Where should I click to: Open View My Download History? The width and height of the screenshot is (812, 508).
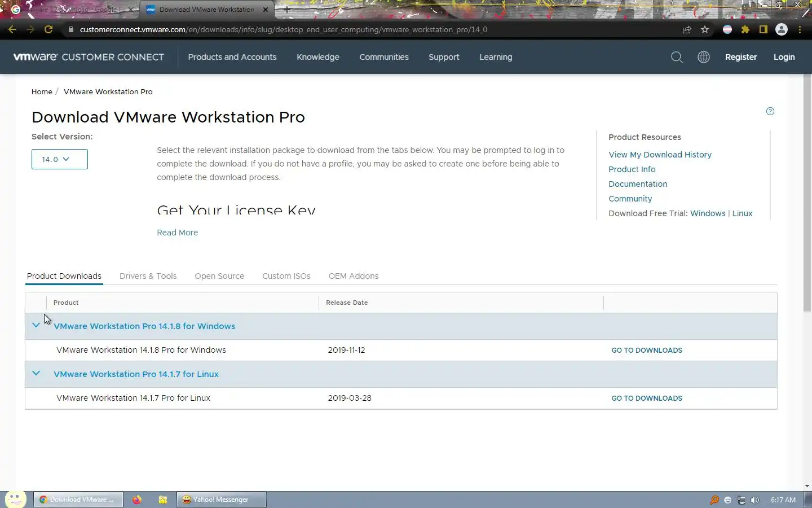pyautogui.click(x=660, y=155)
